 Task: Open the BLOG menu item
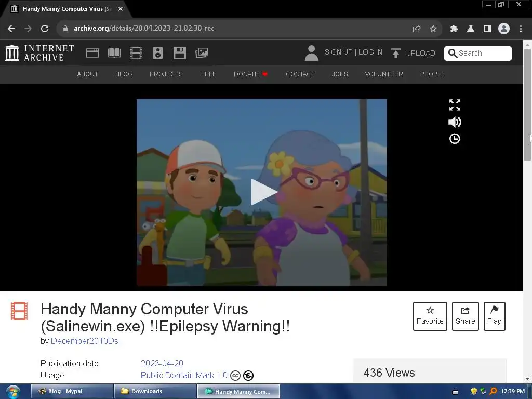[124, 74]
